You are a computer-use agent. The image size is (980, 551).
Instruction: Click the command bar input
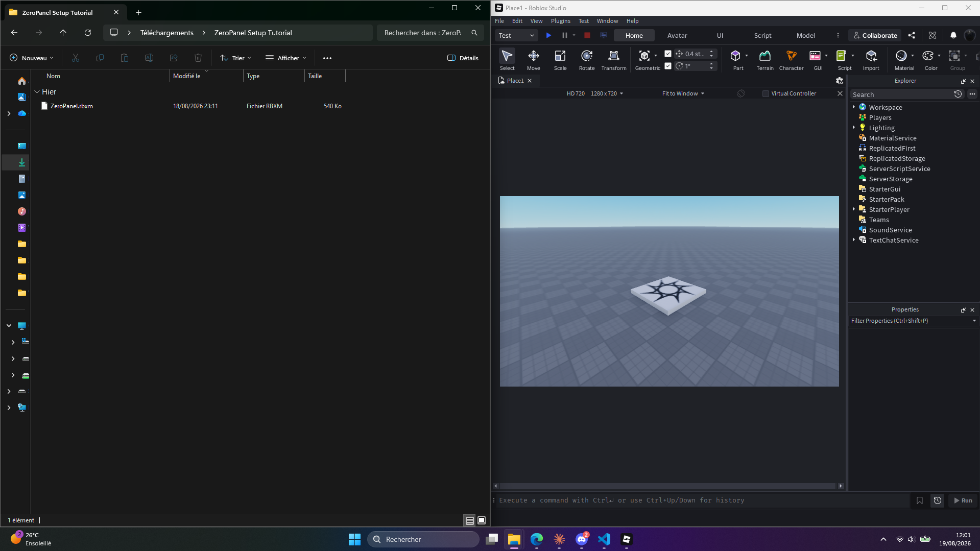pos(702,500)
